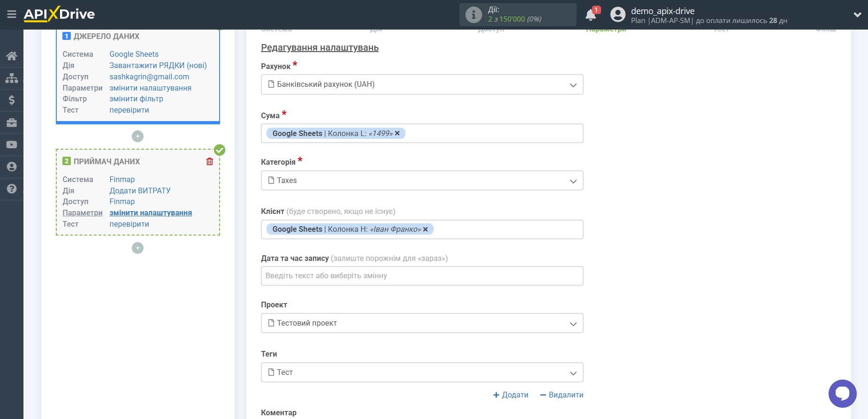Expand the user account menu chevron
The height and width of the screenshot is (419, 868).
(x=857, y=15)
